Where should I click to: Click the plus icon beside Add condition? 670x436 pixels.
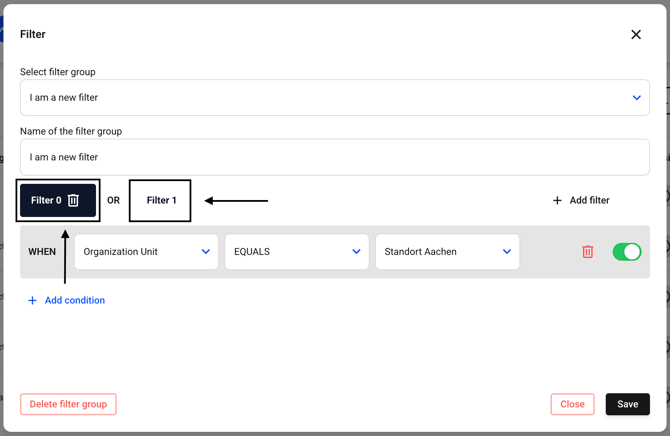pos(32,300)
